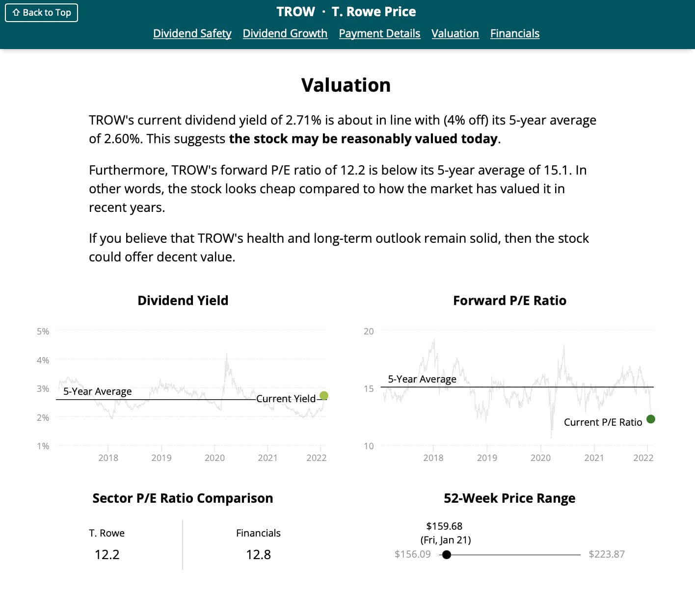Click the Current P/E Ratio green dot

click(x=651, y=419)
